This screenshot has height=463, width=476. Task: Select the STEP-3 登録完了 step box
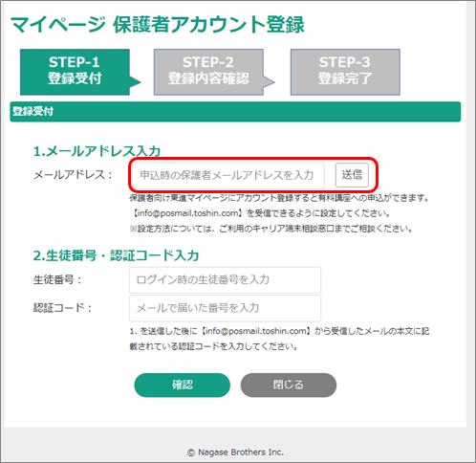click(345, 72)
